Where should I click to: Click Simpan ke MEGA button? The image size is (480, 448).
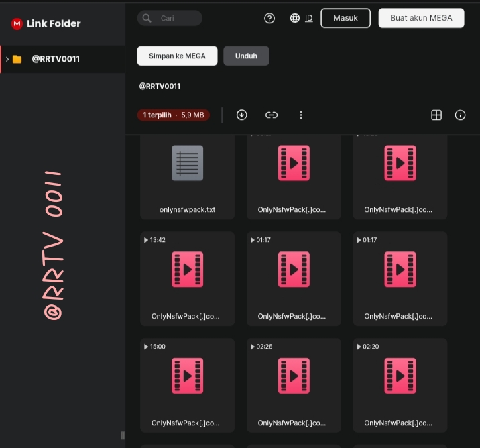[x=177, y=56]
